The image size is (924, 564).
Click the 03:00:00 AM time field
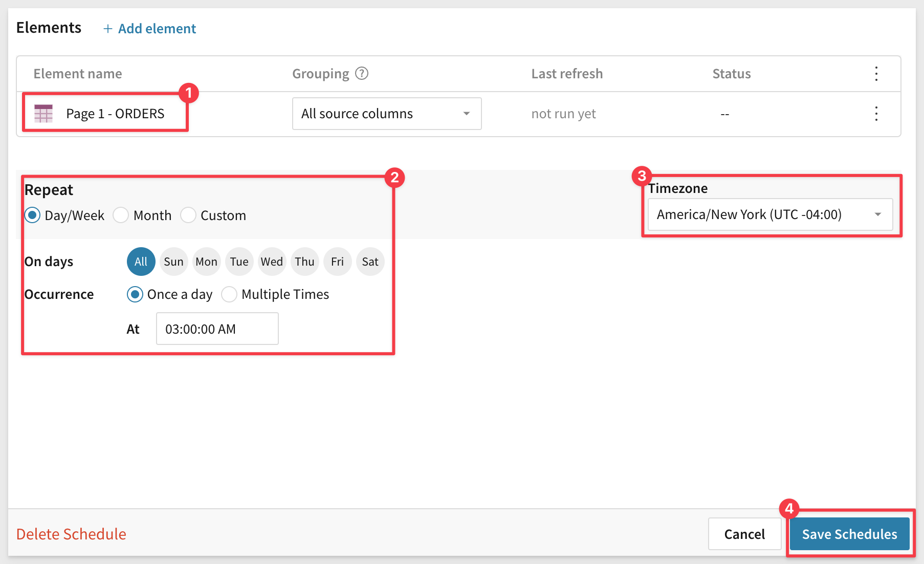pos(217,329)
